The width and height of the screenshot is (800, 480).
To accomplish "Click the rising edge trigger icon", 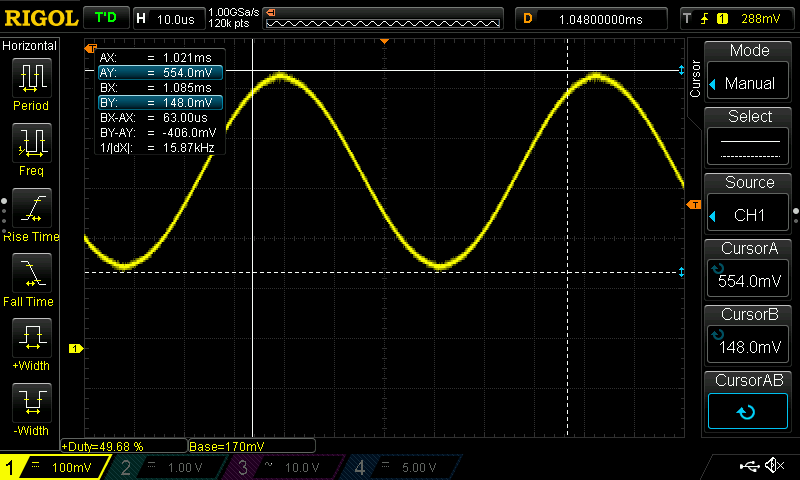I will (705, 19).
